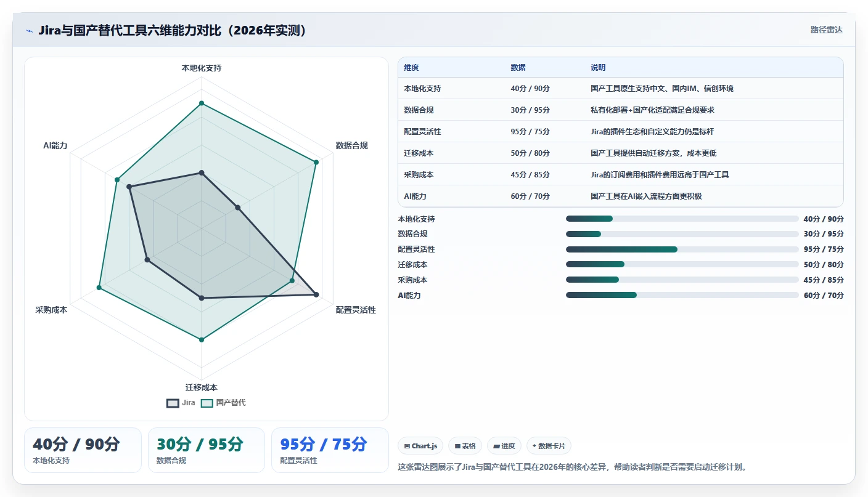Click the 国产替代 data point on the 数据合规 axis
This screenshot has width=868, height=497.
tap(316, 163)
